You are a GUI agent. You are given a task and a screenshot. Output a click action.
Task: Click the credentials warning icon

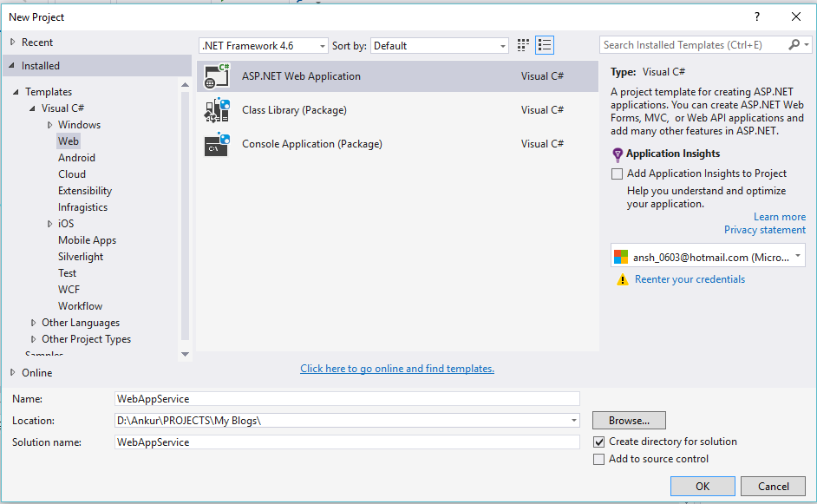click(622, 280)
